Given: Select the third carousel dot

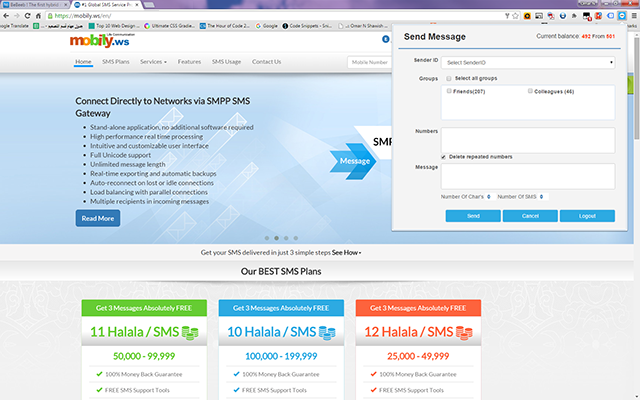Looking at the screenshot, I should pos(286,238).
